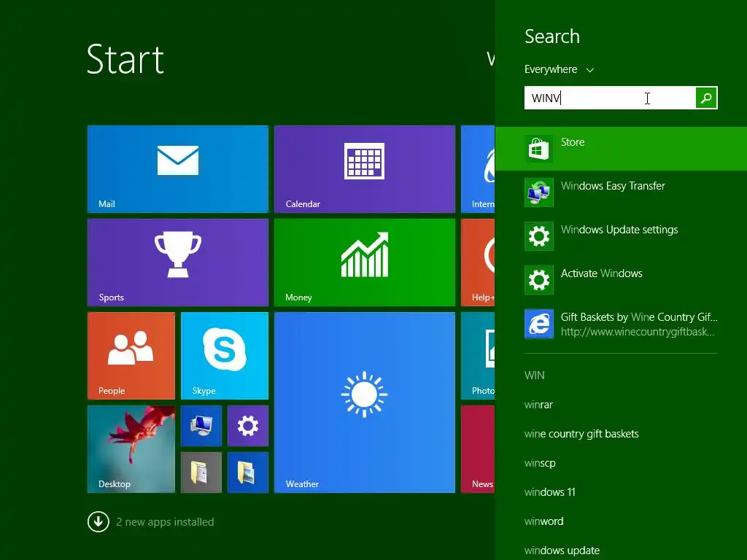Open the Money chart tile
This screenshot has width=747, height=560.
pyautogui.click(x=365, y=262)
